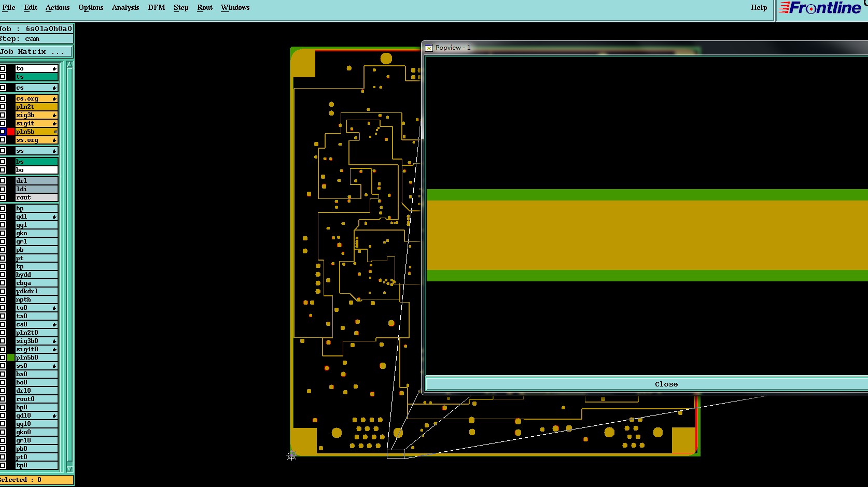Click the red color swatch of pln5b
Viewport: 868px width, 487px height.
click(11, 132)
